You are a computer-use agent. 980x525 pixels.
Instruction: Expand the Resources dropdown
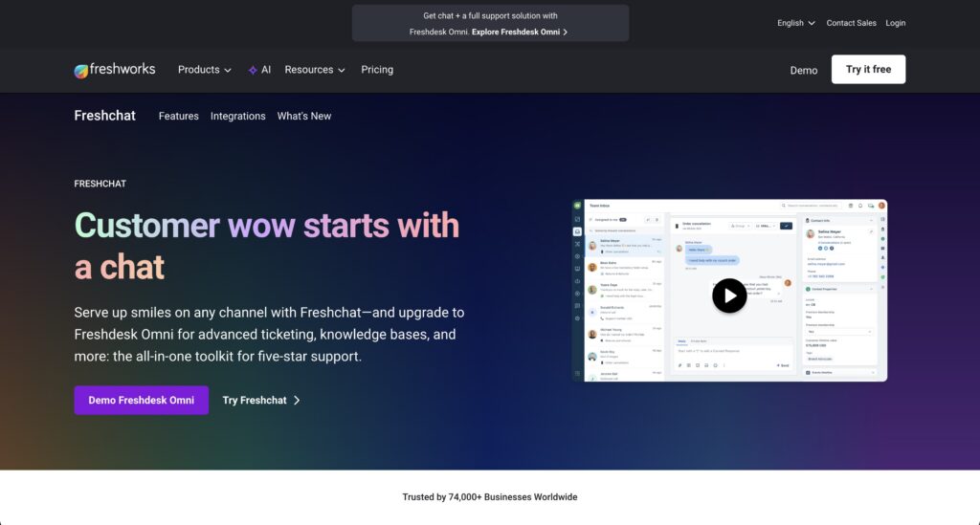(x=315, y=70)
